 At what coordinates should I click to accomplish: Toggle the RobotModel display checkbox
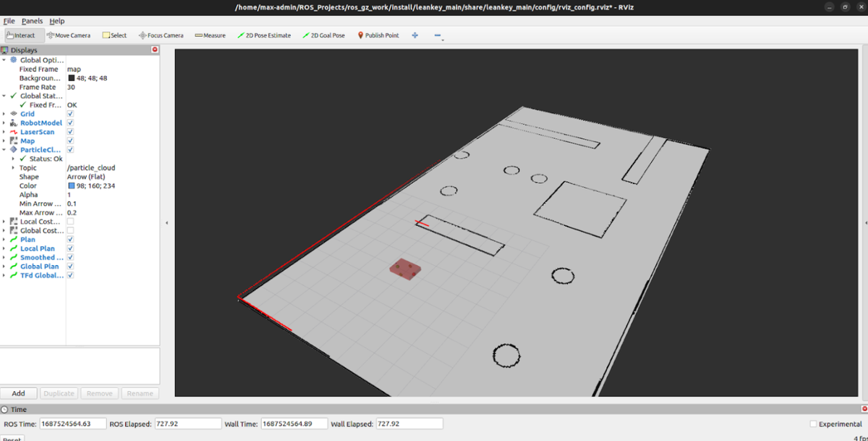70,123
